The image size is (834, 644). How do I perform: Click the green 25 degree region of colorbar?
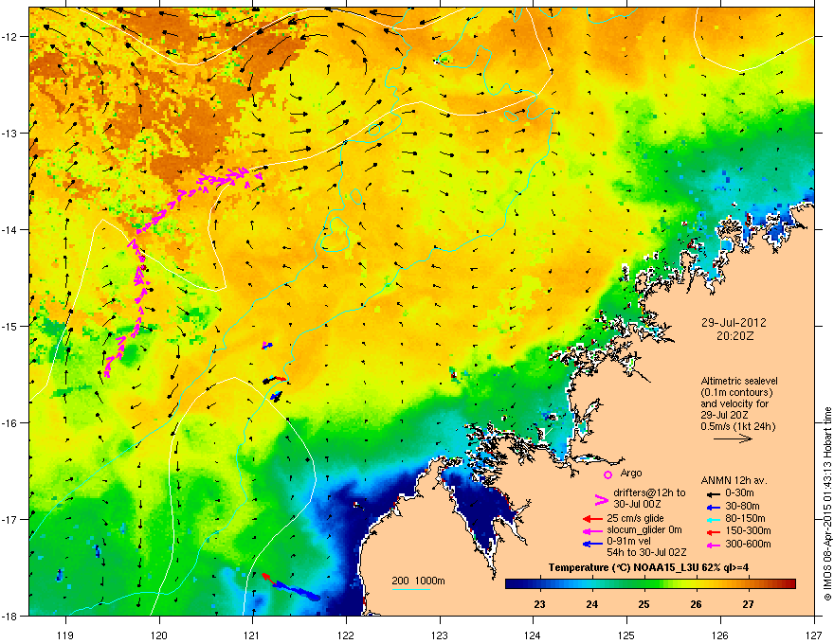click(644, 583)
